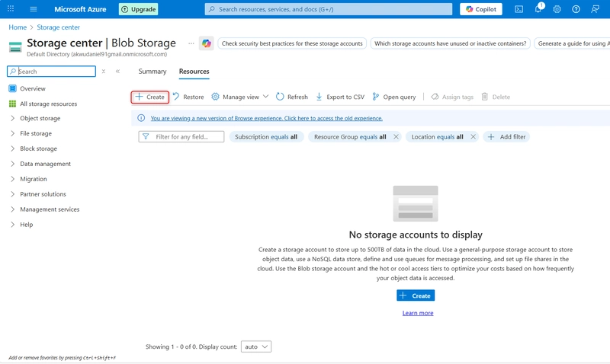Image resolution: width=610 pixels, height=364 pixels.
Task: Select All storage resources in sidebar
Action: [x=47, y=104]
